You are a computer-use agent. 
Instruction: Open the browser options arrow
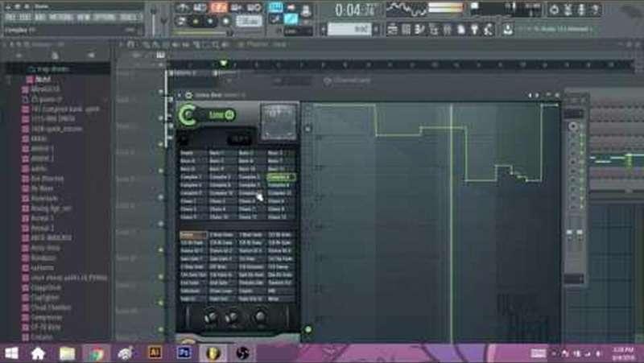[6, 44]
